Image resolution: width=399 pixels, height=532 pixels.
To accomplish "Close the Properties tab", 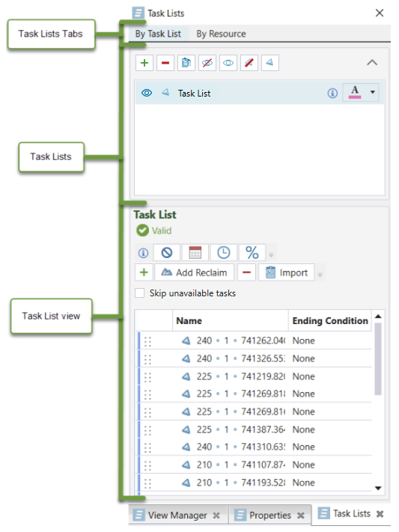I will (x=300, y=516).
